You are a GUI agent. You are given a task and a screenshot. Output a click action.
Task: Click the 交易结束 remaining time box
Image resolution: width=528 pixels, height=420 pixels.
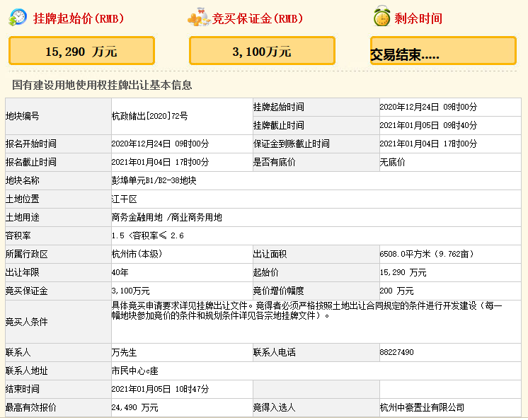pos(443,52)
